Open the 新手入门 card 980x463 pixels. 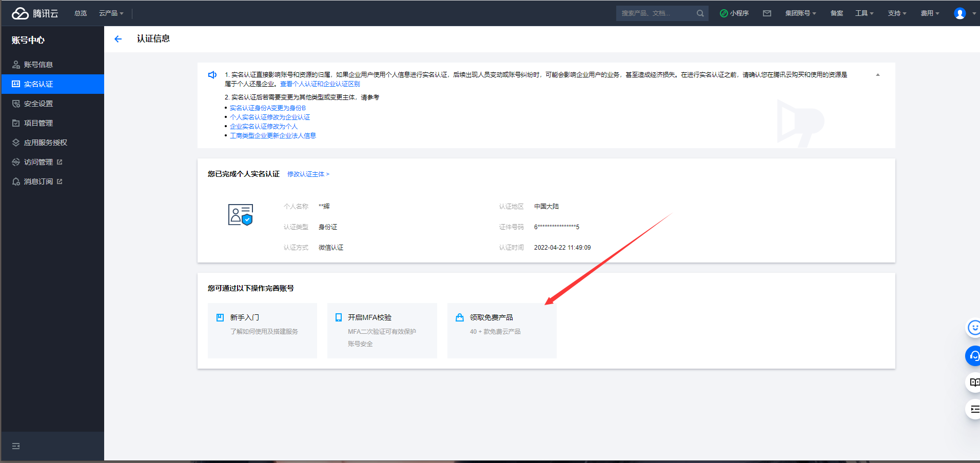point(262,330)
